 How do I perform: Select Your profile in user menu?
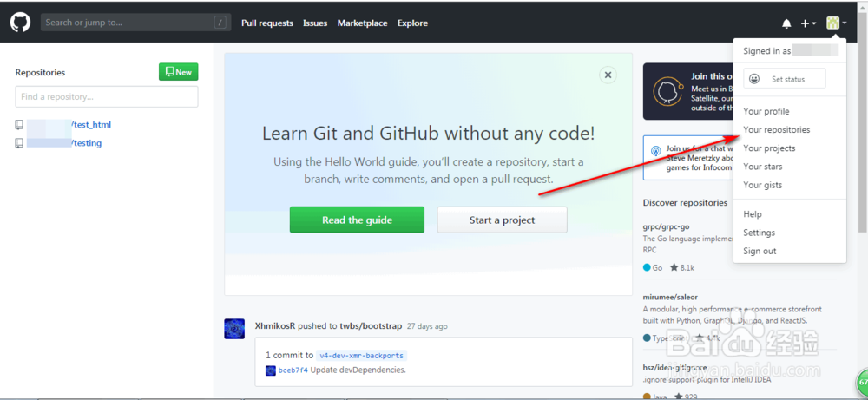point(766,111)
